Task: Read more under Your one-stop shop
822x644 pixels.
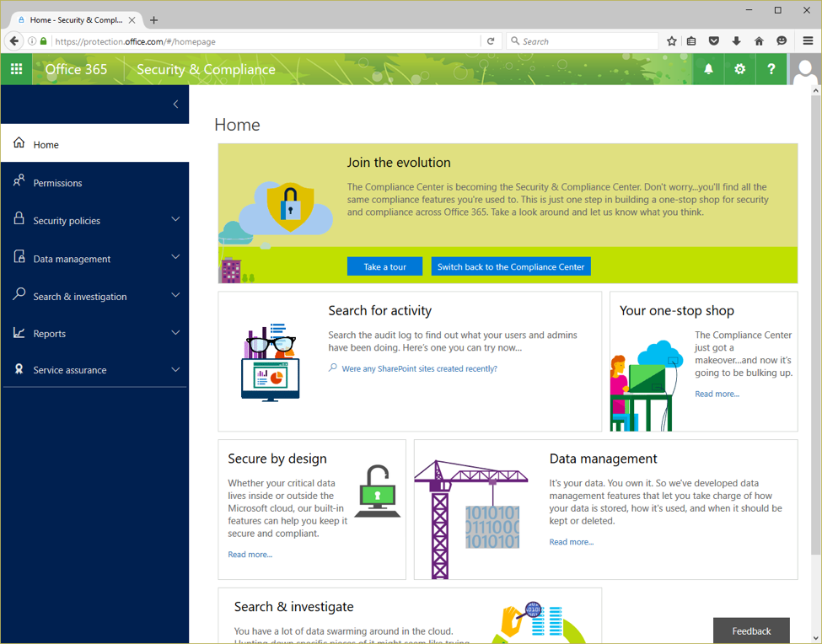Action: pos(717,394)
